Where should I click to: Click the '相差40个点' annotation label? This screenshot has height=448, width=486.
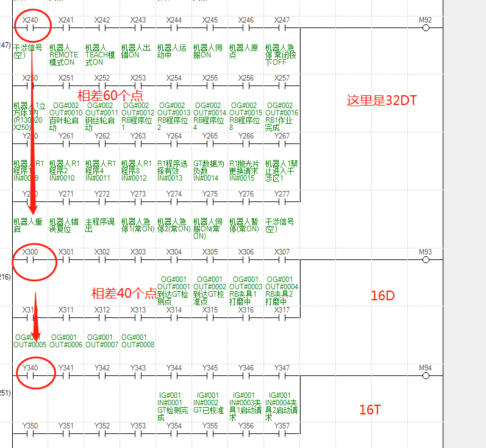(124, 293)
